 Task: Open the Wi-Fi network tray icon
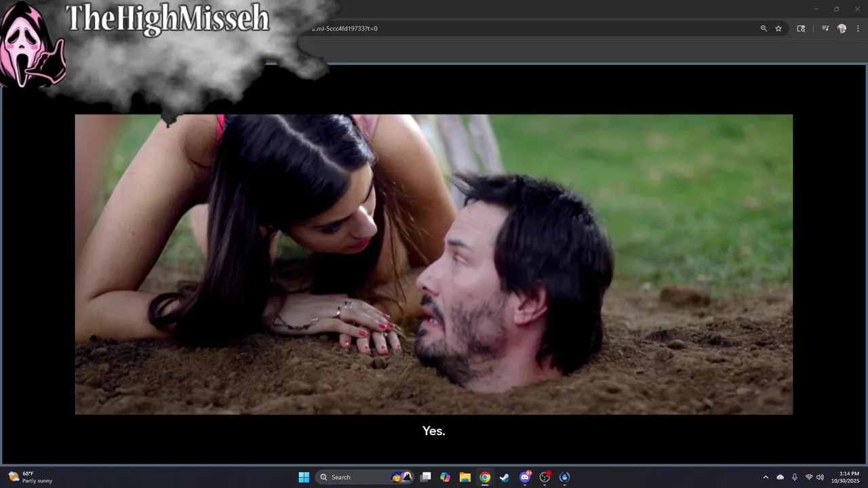pos(809,477)
